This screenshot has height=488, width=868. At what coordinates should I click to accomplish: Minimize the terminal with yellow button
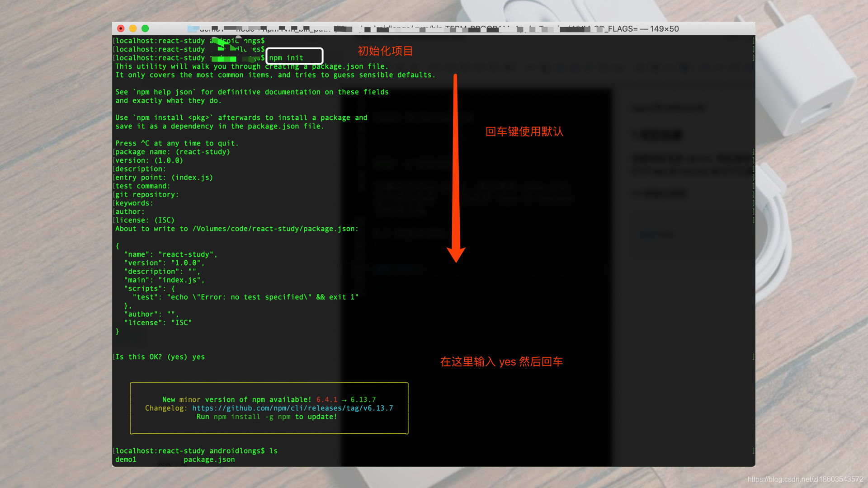133,28
